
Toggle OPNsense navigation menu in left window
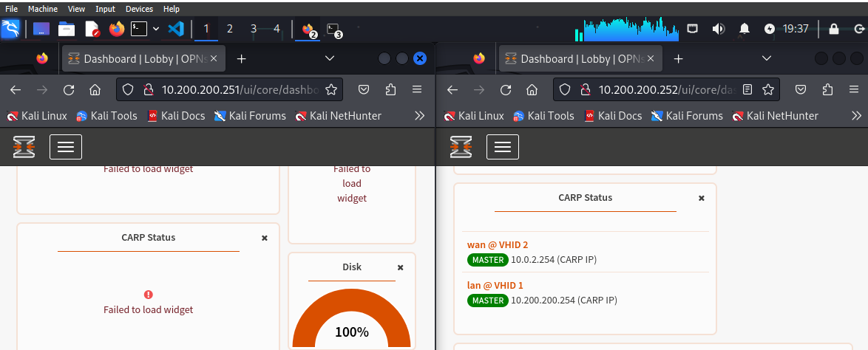click(x=66, y=146)
